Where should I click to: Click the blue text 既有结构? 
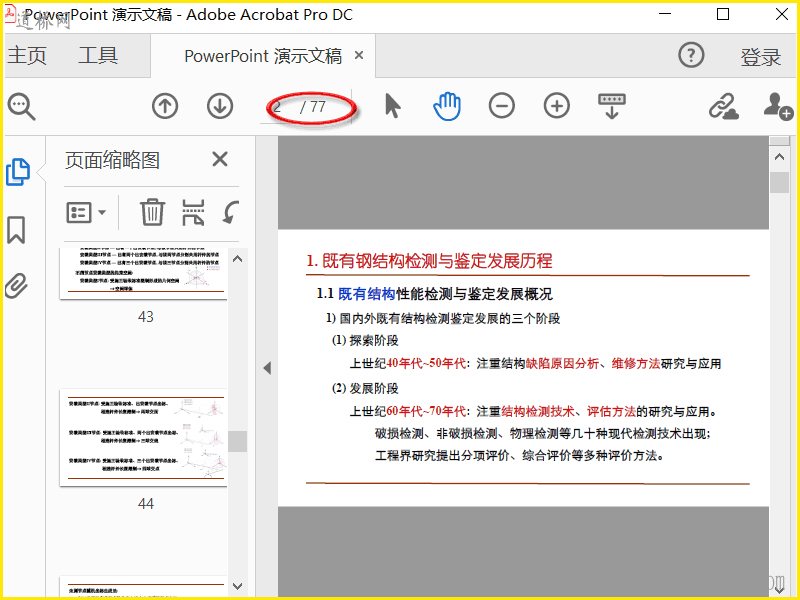(x=366, y=294)
